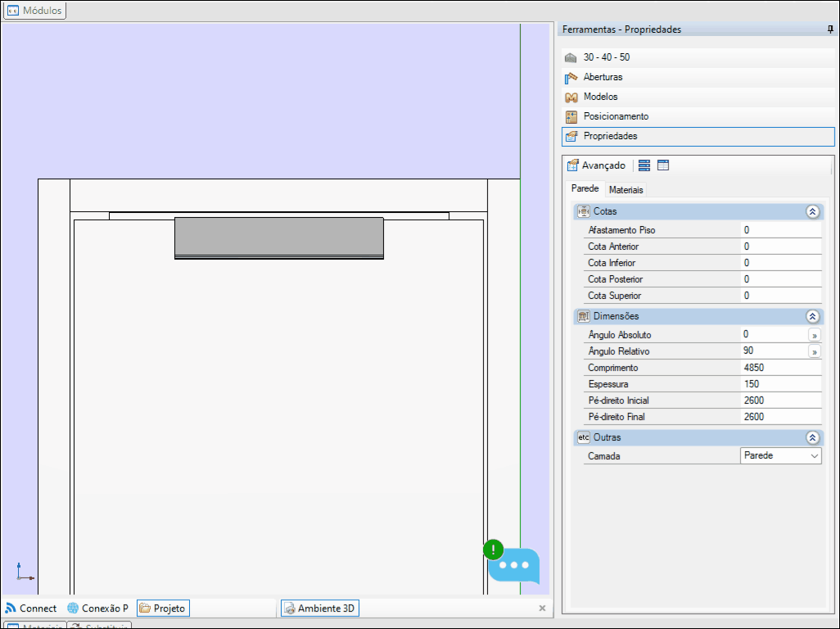Click the Comprimento value field
This screenshot has height=629, width=840.
780,368
